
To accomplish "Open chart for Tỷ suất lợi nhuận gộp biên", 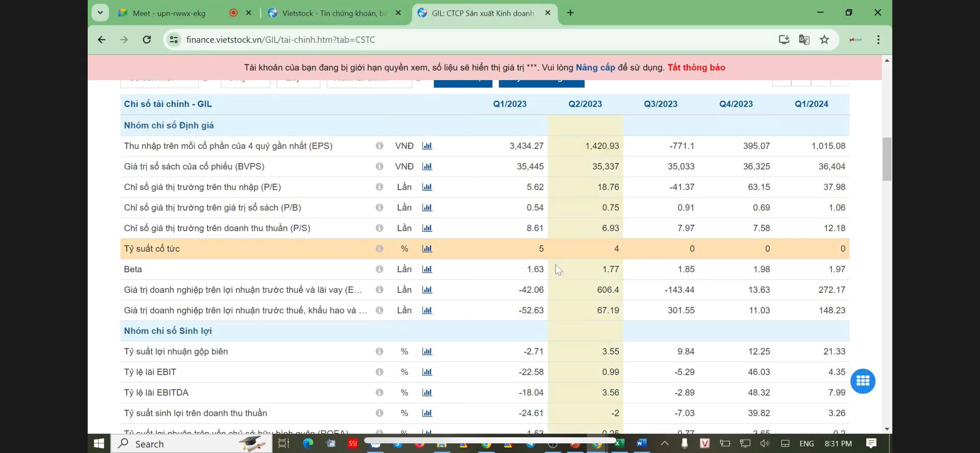I will pos(427,351).
